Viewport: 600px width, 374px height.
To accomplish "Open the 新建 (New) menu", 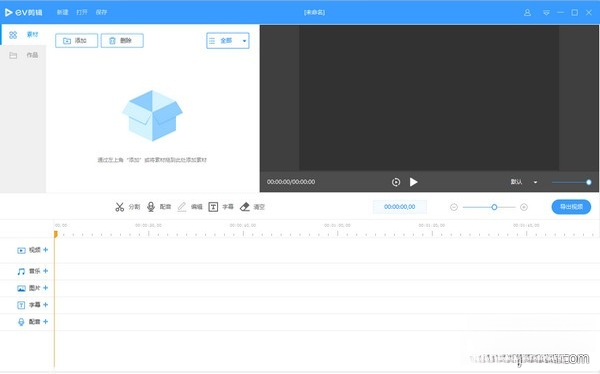I will pyautogui.click(x=62, y=12).
